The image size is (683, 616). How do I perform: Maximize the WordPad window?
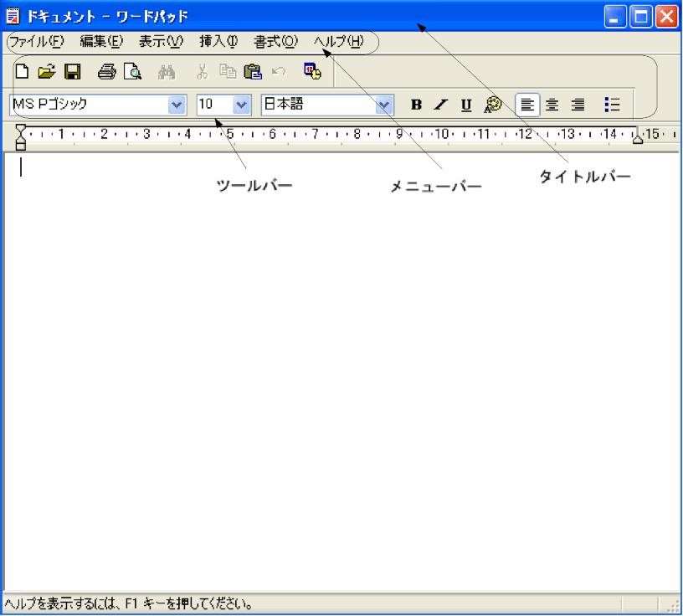tap(641, 17)
